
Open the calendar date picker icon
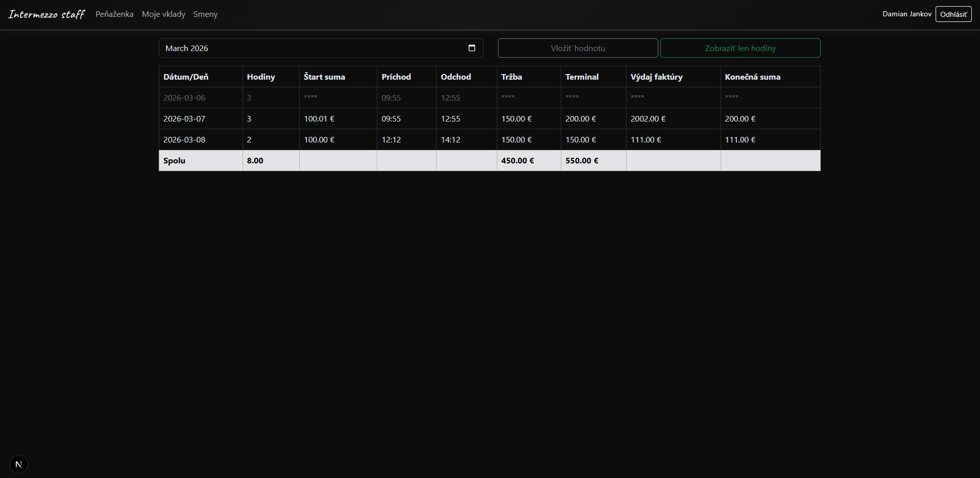coord(471,47)
